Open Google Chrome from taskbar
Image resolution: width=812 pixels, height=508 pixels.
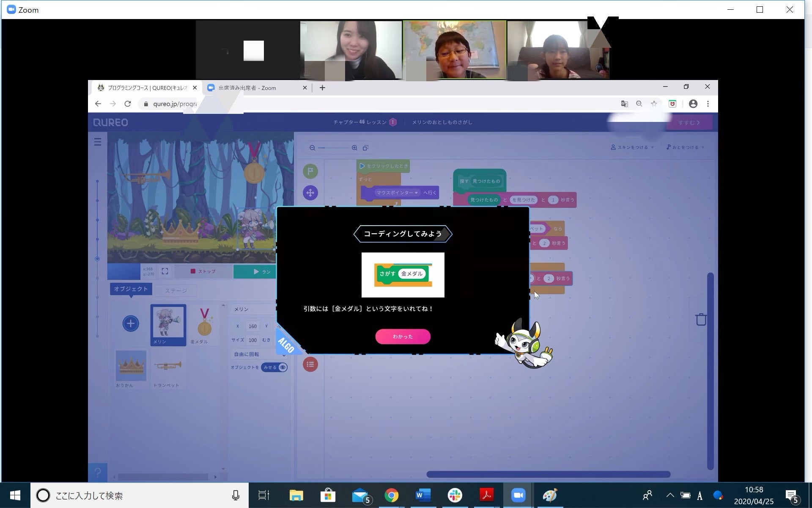point(392,495)
